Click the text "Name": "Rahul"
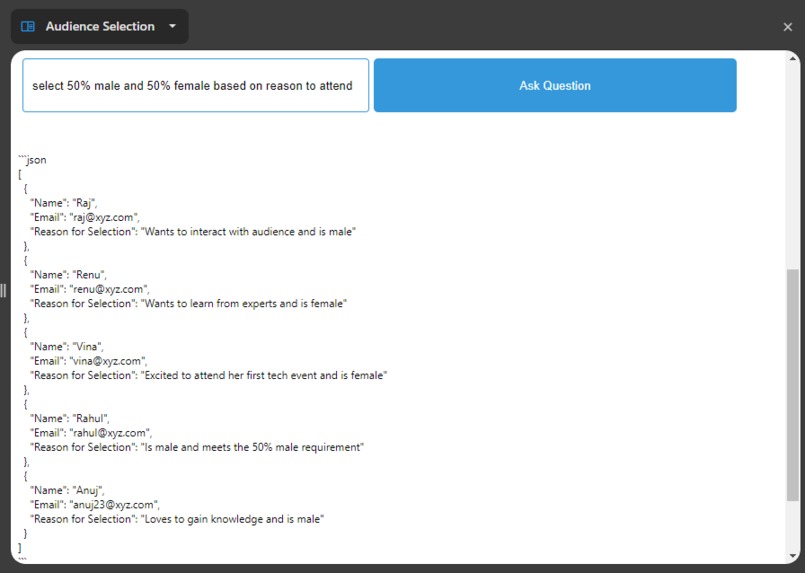Image resolution: width=805 pixels, height=573 pixels. [70, 418]
